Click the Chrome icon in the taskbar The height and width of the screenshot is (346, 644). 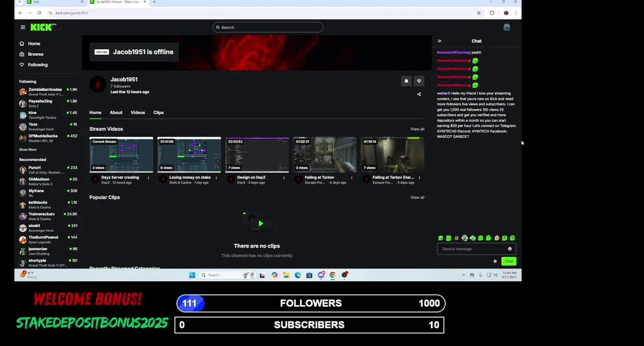332,275
